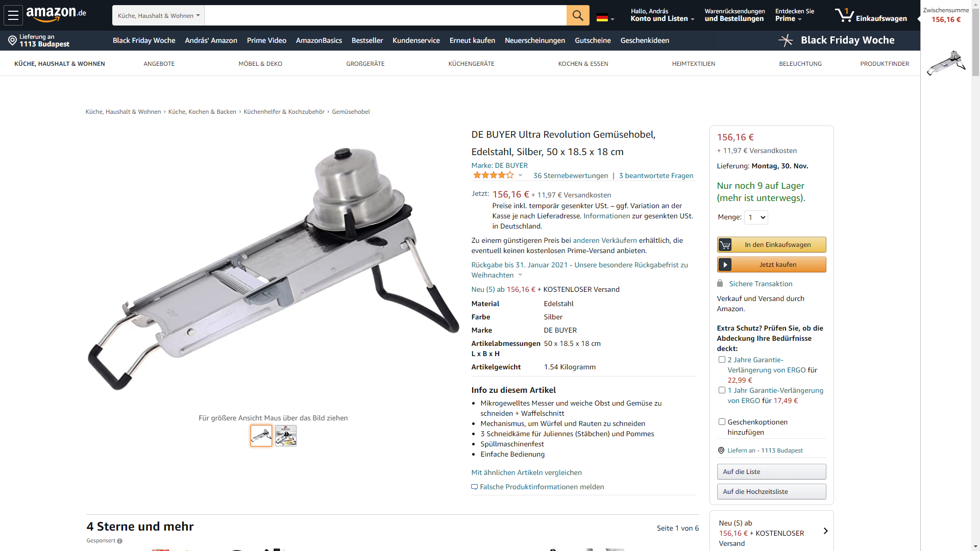This screenshot has height=551, width=980.
Task: Click the search magnifier button
Action: pos(578,15)
